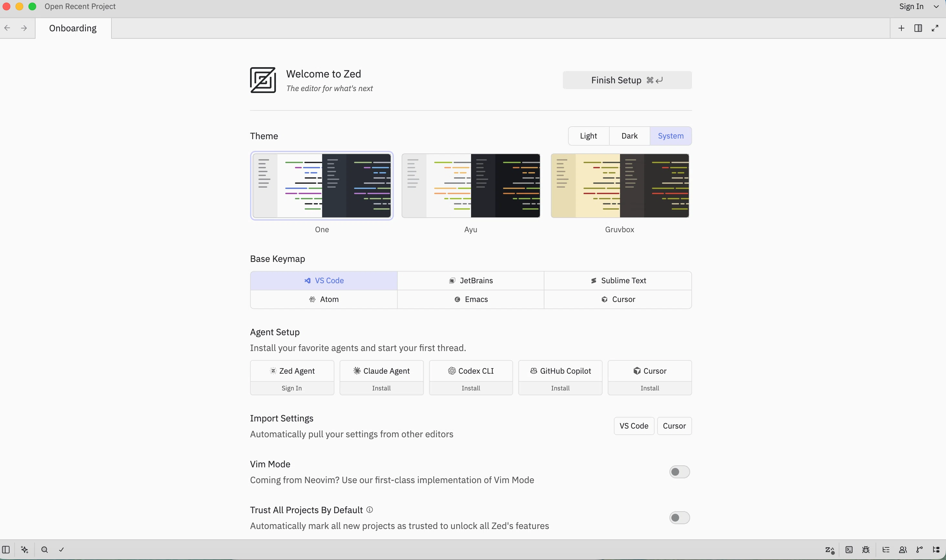Toggle the left dock panel icon in status bar
946x560 pixels.
(x=6, y=549)
